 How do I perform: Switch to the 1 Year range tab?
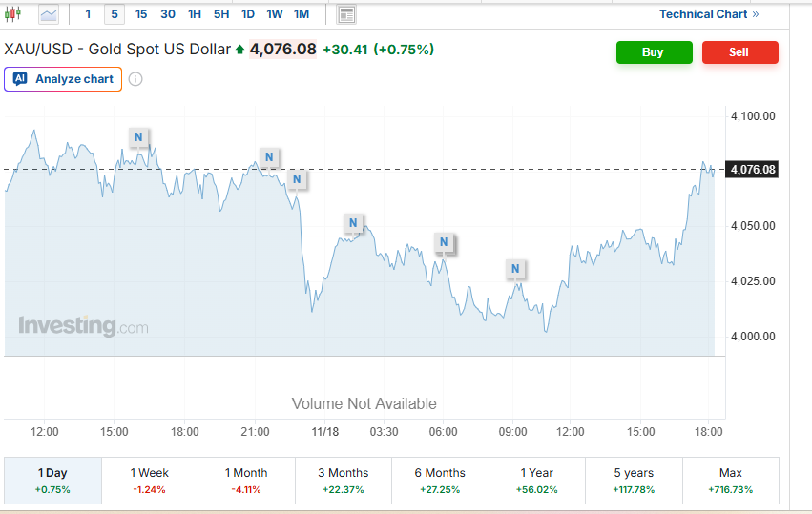536,480
